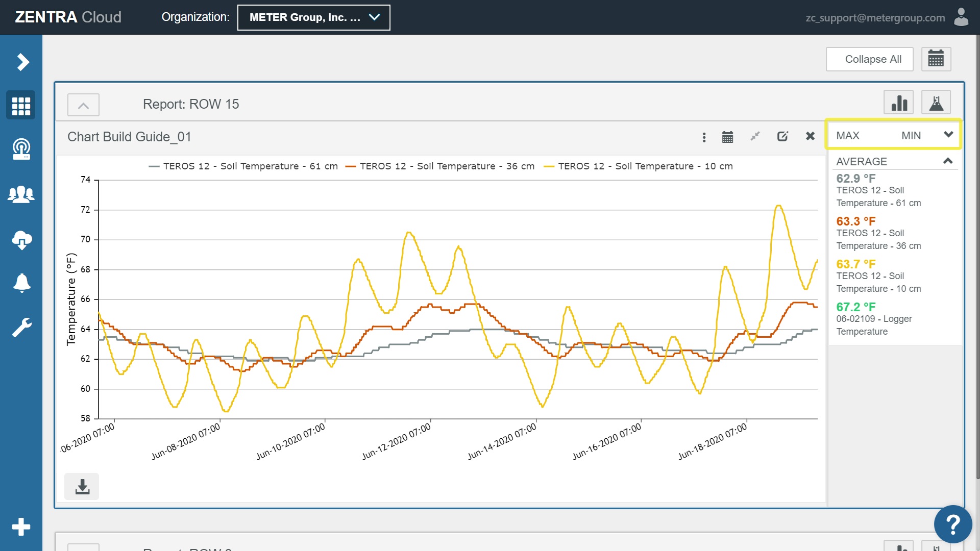The width and height of the screenshot is (980, 551).
Task: Open chart date range calendar icon
Action: pos(727,137)
